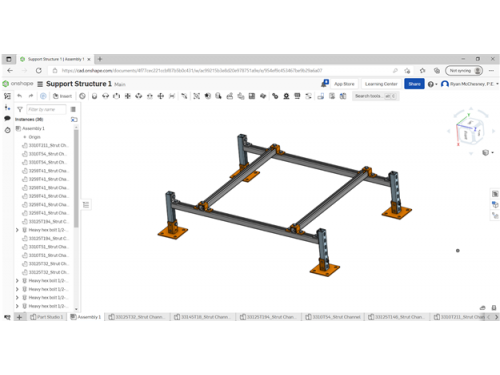Toggle the blue circular icon left of Insert

coord(43,96)
